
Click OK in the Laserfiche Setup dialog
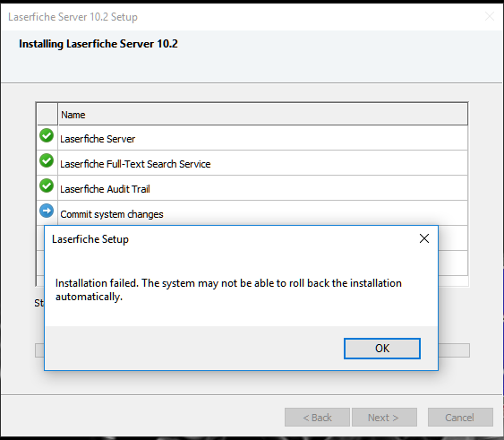click(x=382, y=349)
